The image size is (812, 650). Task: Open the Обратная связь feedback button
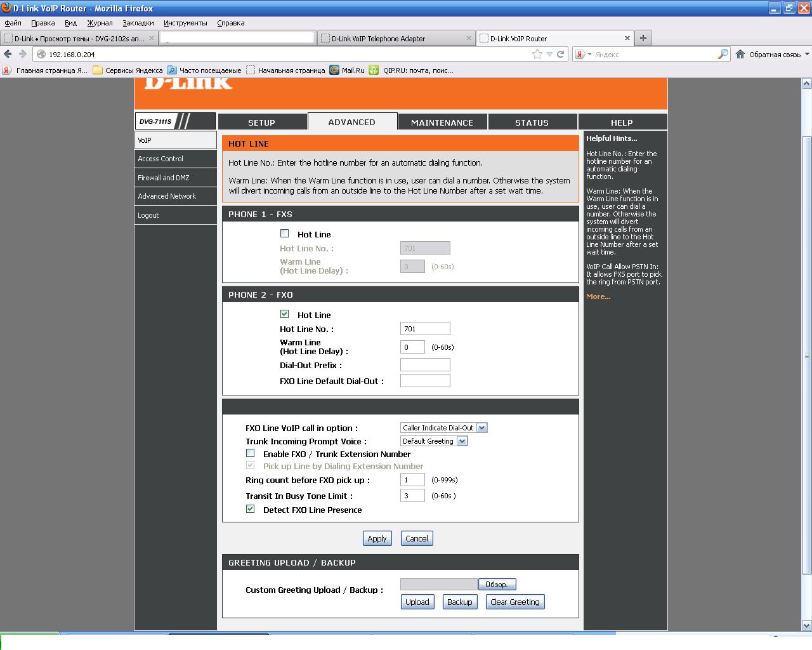(775, 54)
